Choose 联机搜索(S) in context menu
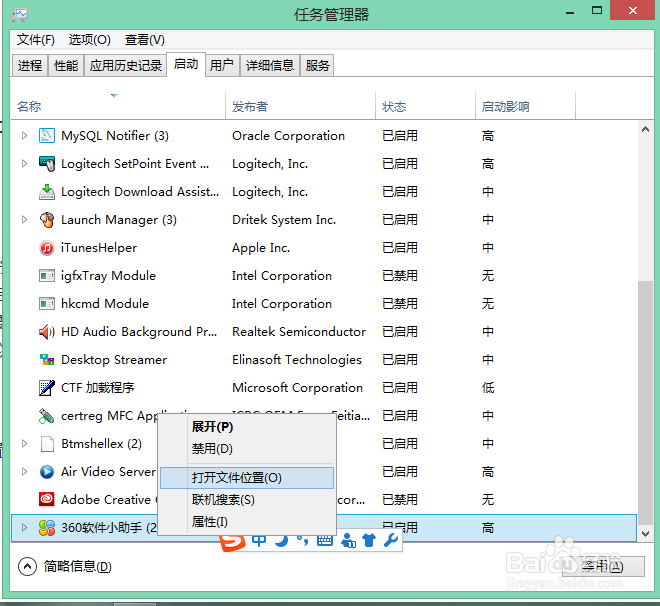660x606 pixels. pyautogui.click(x=247, y=500)
